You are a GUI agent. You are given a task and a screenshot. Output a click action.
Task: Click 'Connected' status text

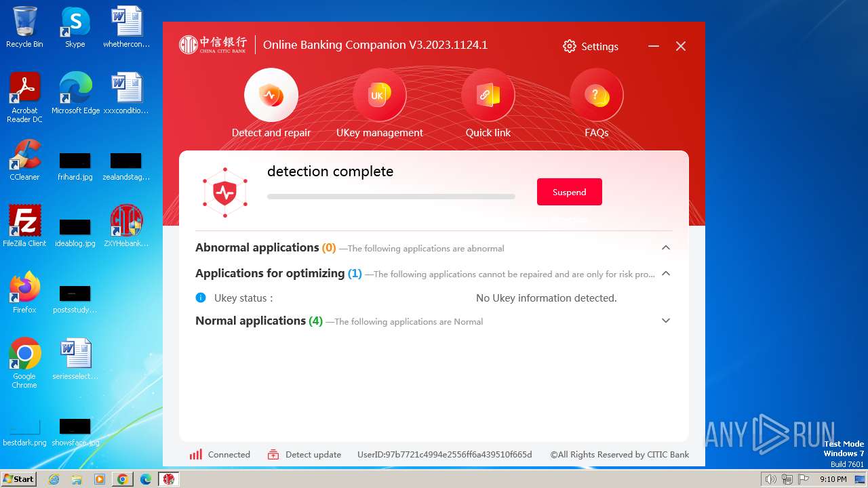(x=229, y=455)
